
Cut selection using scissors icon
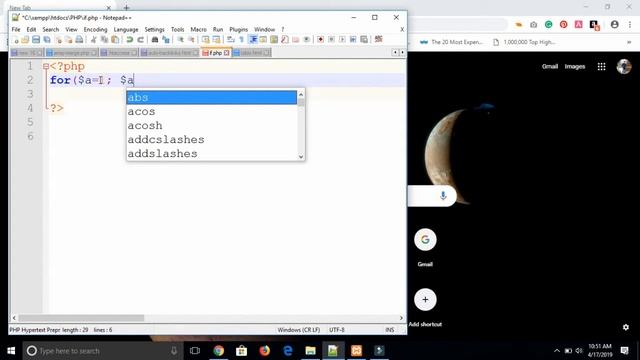pyautogui.click(x=93, y=40)
